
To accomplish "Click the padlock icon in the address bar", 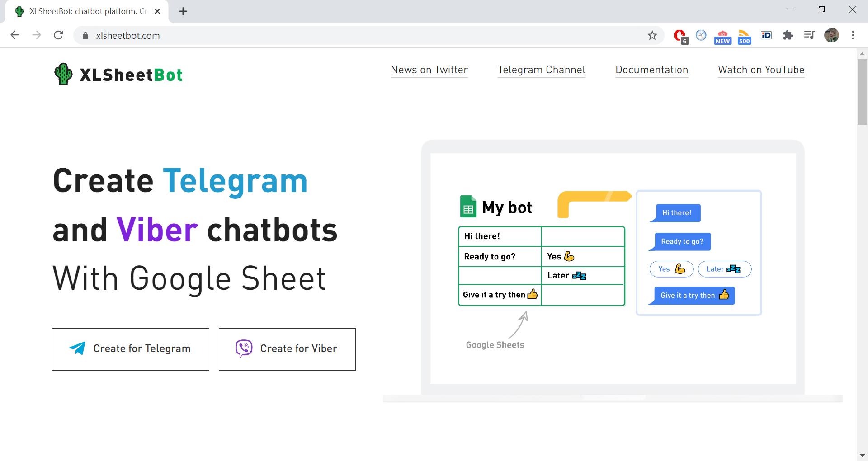I will pos(85,35).
